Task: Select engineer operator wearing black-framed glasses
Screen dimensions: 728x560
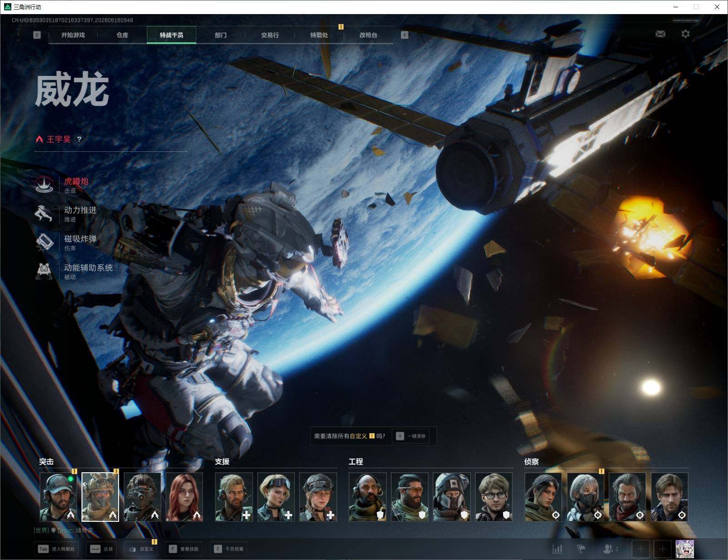Action: tap(494, 497)
